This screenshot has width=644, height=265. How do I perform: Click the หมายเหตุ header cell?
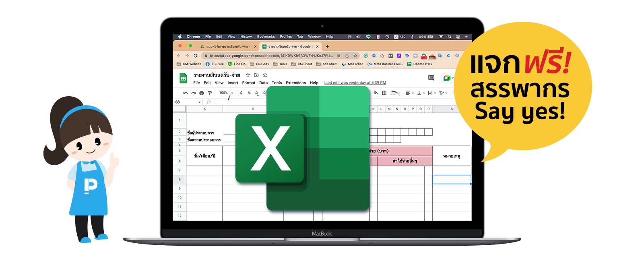coord(452,156)
